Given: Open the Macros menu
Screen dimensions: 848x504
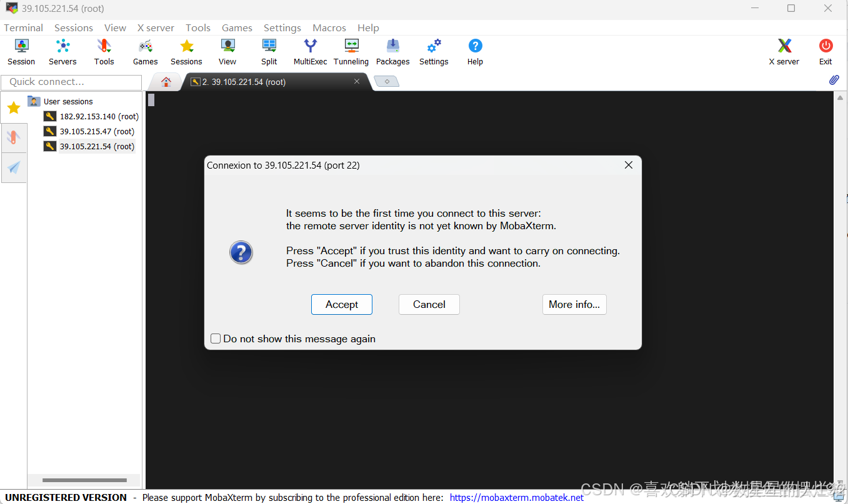Looking at the screenshot, I should click(329, 27).
